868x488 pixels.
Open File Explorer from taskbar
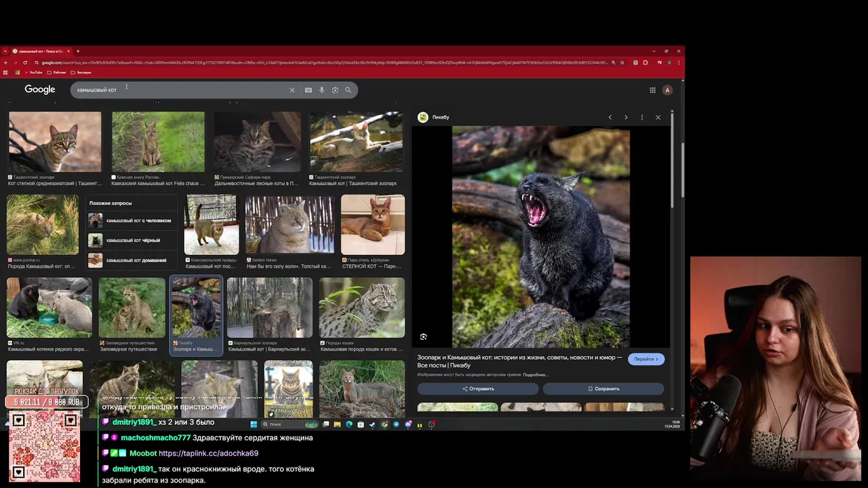337,424
